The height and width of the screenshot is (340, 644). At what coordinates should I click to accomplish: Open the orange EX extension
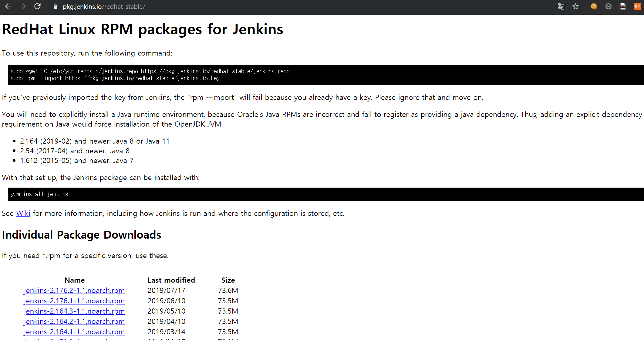638,6
